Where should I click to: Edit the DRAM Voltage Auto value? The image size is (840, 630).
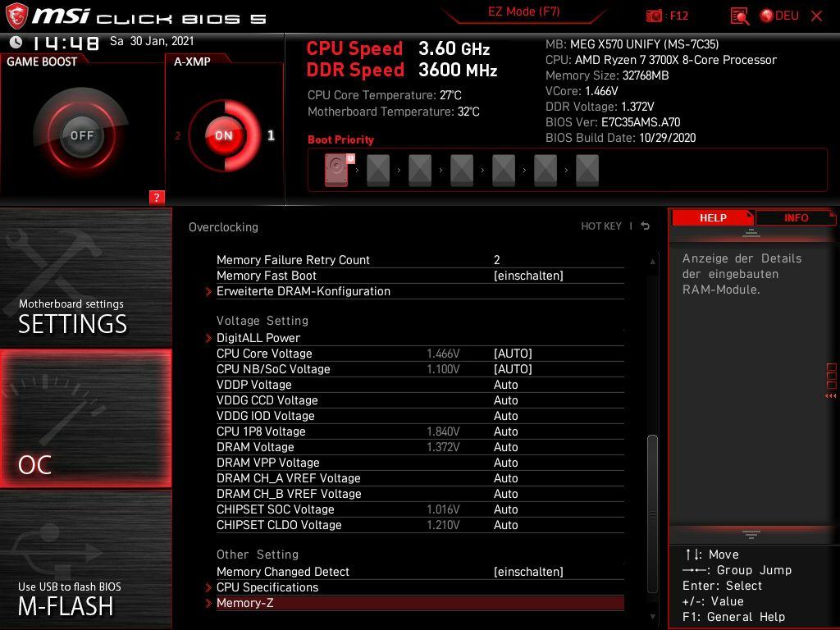pyautogui.click(x=505, y=447)
